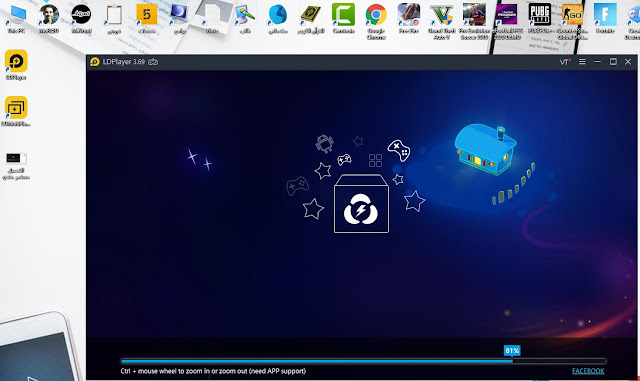Open the FACEBOOK link
This screenshot has width=640, height=381.
(588, 371)
